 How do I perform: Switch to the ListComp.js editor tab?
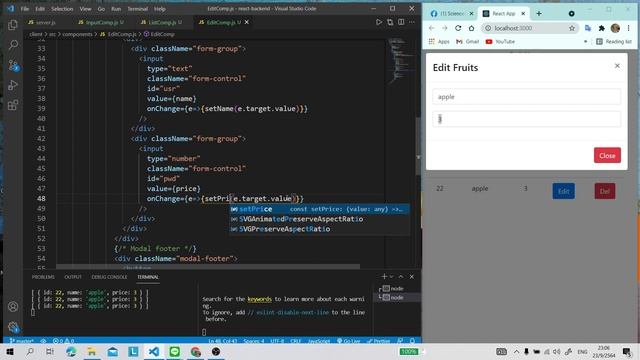162,22
